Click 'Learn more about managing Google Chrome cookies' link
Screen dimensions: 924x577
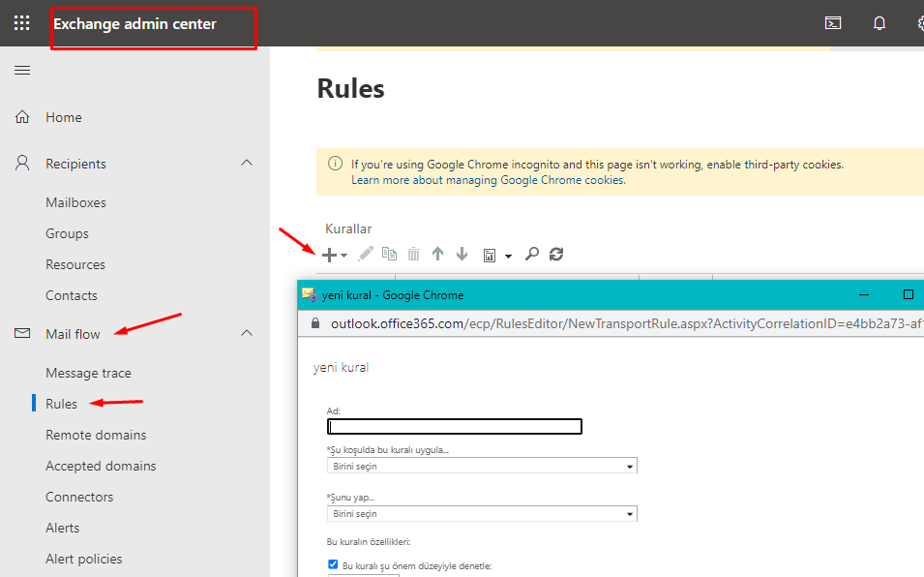tap(489, 180)
